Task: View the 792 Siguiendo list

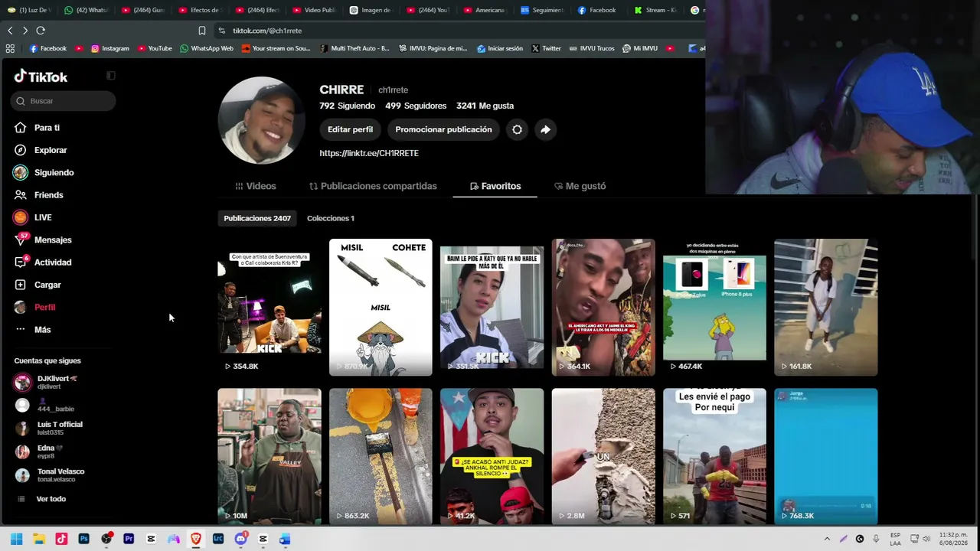Action: (x=347, y=106)
